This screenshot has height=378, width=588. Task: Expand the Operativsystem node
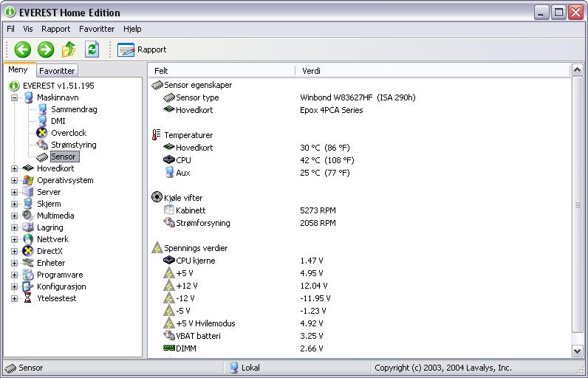click(x=14, y=181)
